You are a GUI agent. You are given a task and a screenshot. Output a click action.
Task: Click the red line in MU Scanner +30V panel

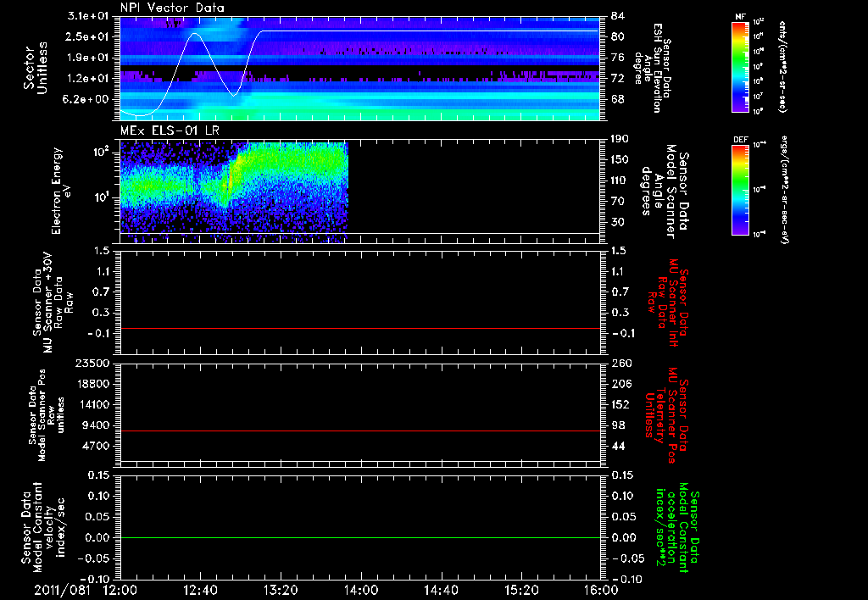359,328
